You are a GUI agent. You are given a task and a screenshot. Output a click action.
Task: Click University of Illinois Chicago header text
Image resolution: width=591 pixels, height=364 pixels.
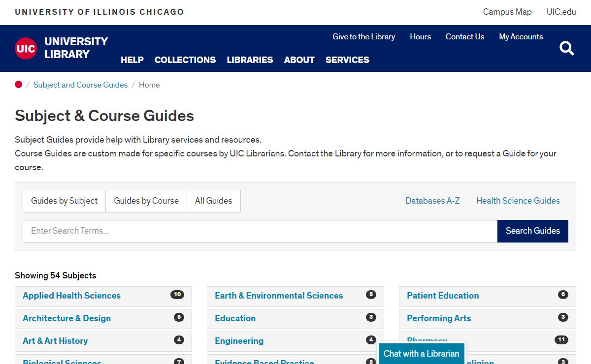[99, 12]
